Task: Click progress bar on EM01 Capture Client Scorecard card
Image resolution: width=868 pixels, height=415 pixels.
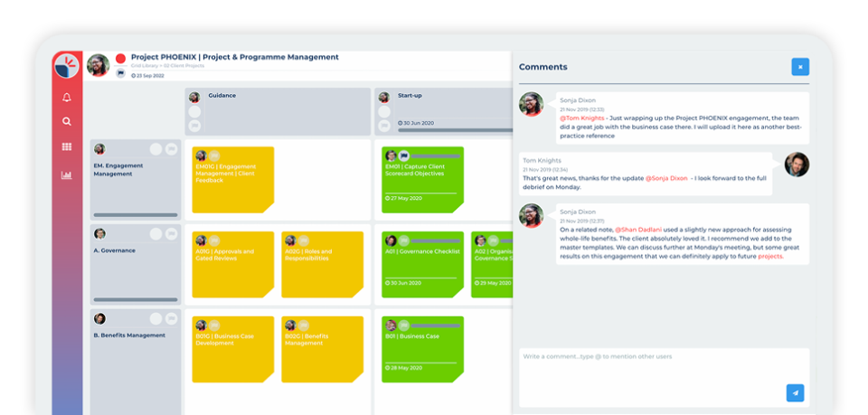Action: point(436,156)
